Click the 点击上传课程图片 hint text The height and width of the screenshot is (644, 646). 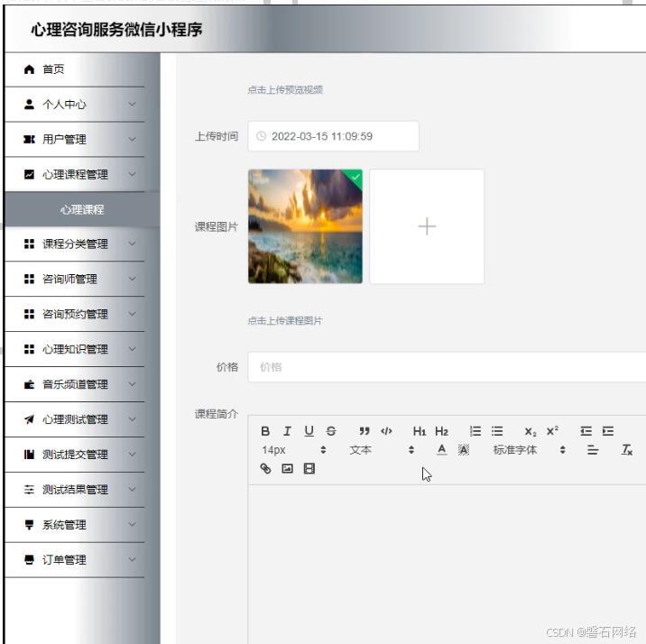(285, 320)
